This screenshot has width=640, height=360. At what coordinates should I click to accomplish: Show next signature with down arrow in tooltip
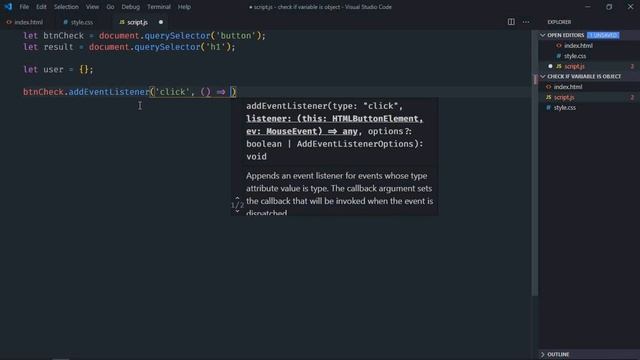[x=237, y=212]
